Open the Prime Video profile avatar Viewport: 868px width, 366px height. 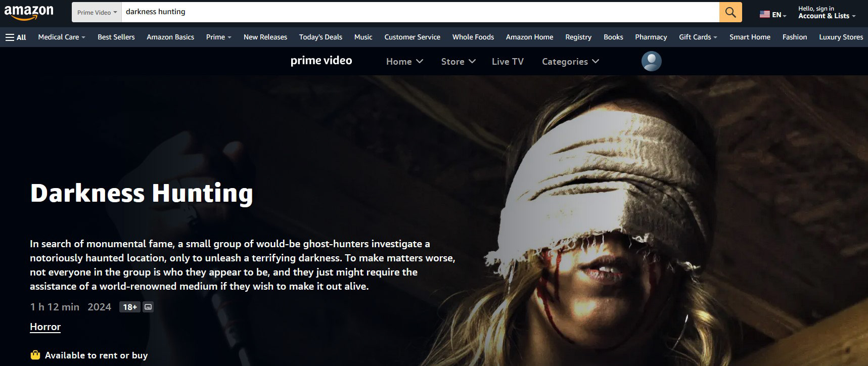pos(651,61)
